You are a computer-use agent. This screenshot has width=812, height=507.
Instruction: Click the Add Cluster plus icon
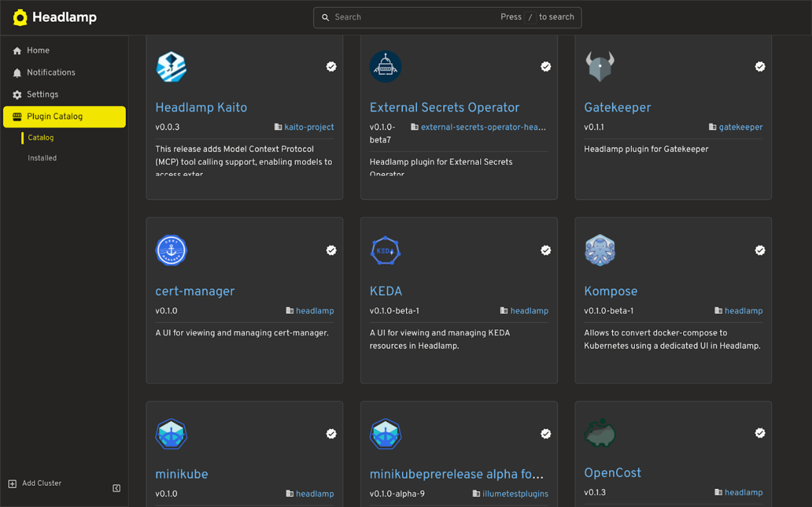click(x=12, y=484)
